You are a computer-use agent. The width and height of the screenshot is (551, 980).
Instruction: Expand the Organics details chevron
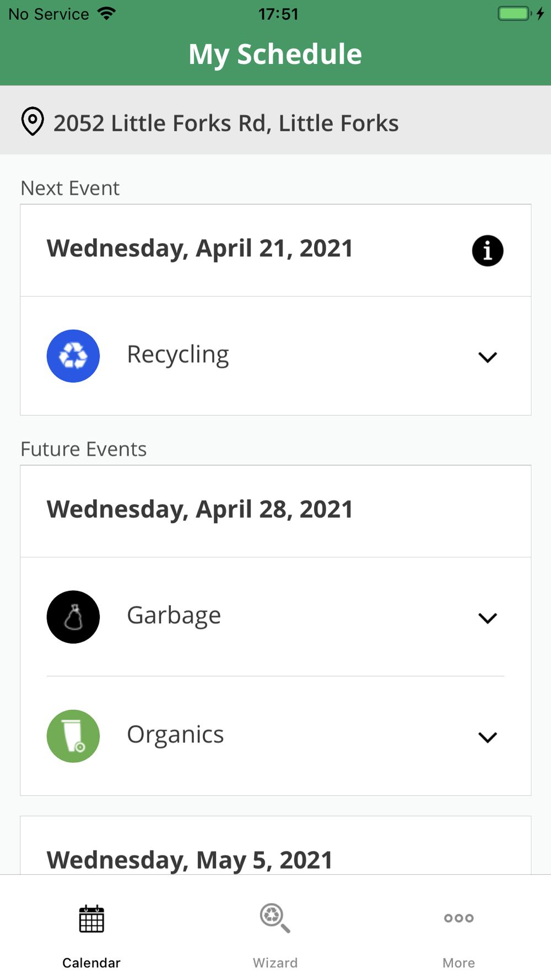coord(488,737)
